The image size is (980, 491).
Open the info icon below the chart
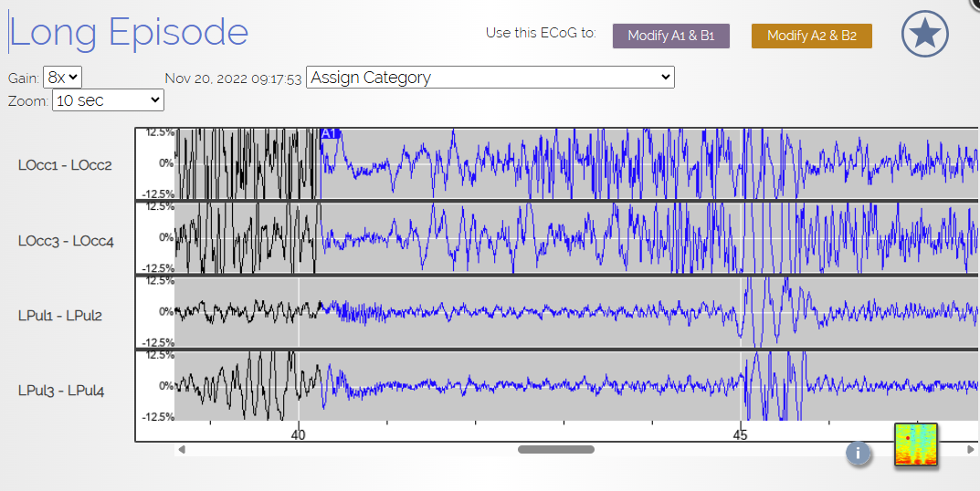[858, 453]
